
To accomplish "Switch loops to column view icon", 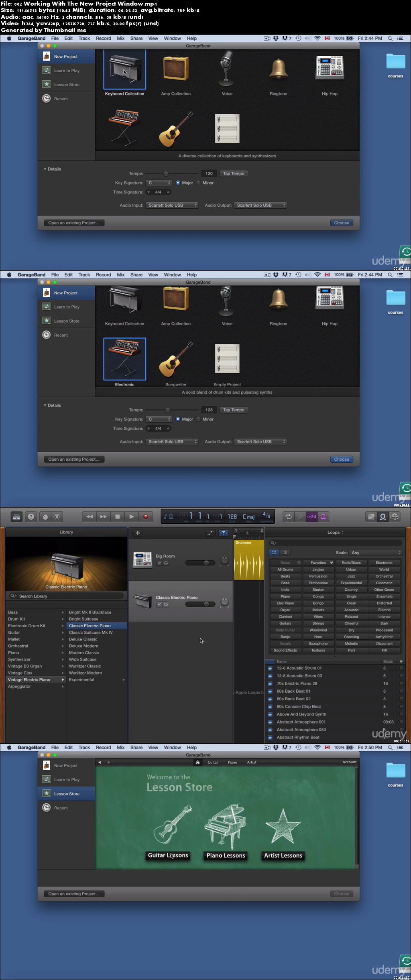I will click(285, 553).
